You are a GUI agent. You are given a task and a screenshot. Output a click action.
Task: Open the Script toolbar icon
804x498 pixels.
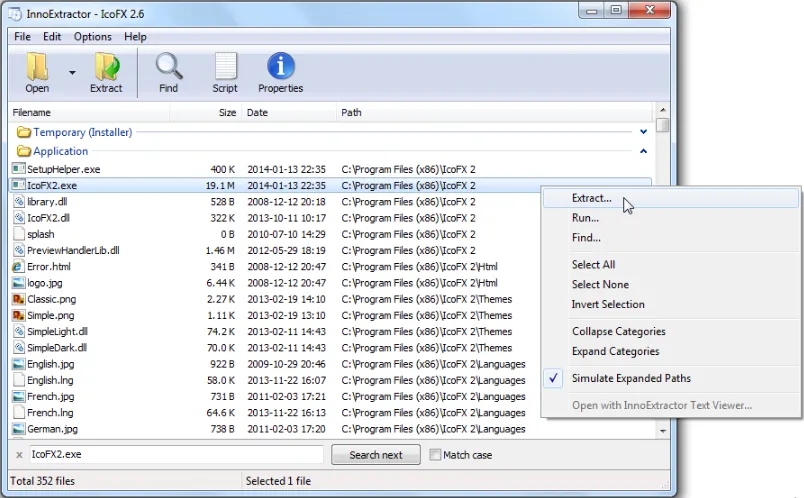tap(225, 66)
